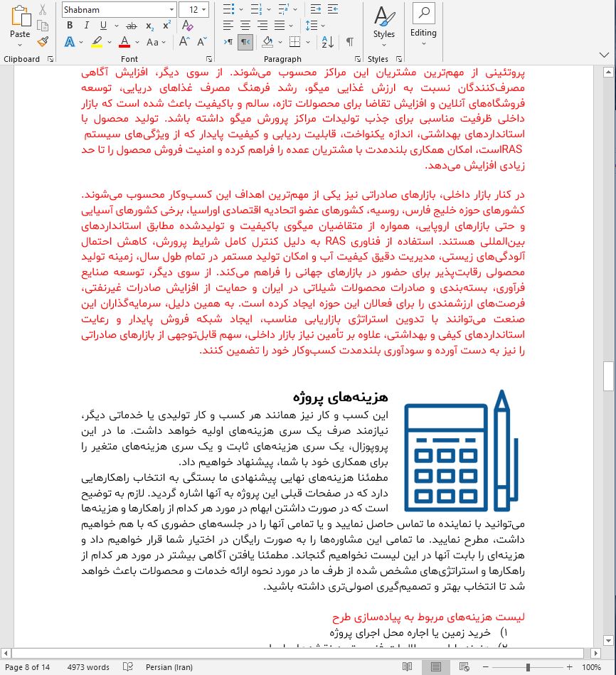
Task: Open Paragraph settings dialog launcher
Action: (357, 59)
